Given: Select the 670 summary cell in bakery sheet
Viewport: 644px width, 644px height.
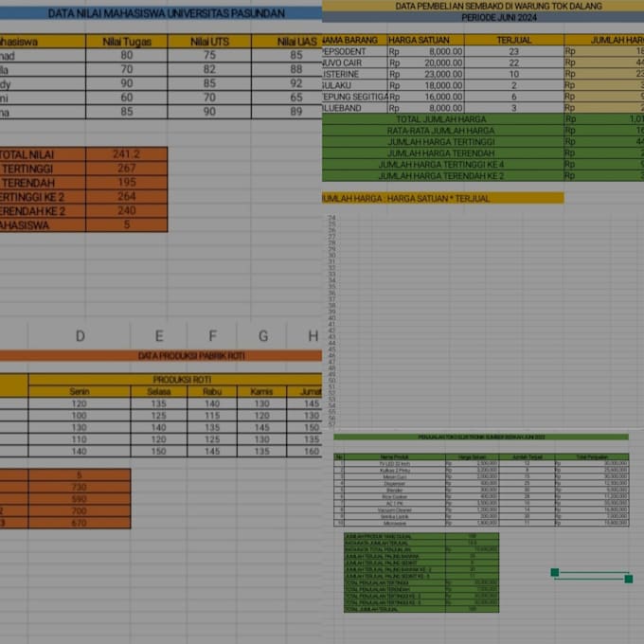Looking at the screenshot, I should pos(80,523).
